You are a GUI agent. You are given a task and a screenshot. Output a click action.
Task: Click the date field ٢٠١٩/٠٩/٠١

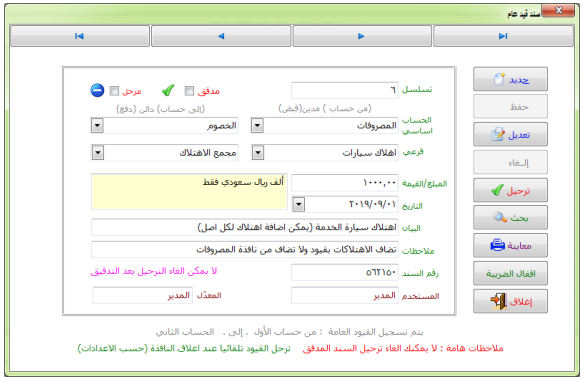tap(351, 204)
